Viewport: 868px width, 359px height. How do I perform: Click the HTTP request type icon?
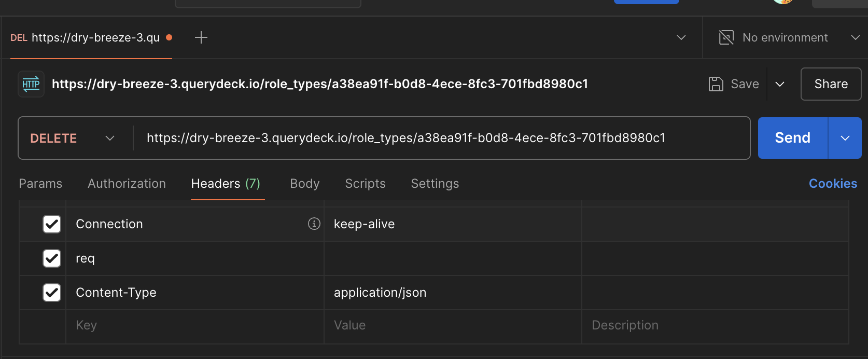(x=31, y=84)
